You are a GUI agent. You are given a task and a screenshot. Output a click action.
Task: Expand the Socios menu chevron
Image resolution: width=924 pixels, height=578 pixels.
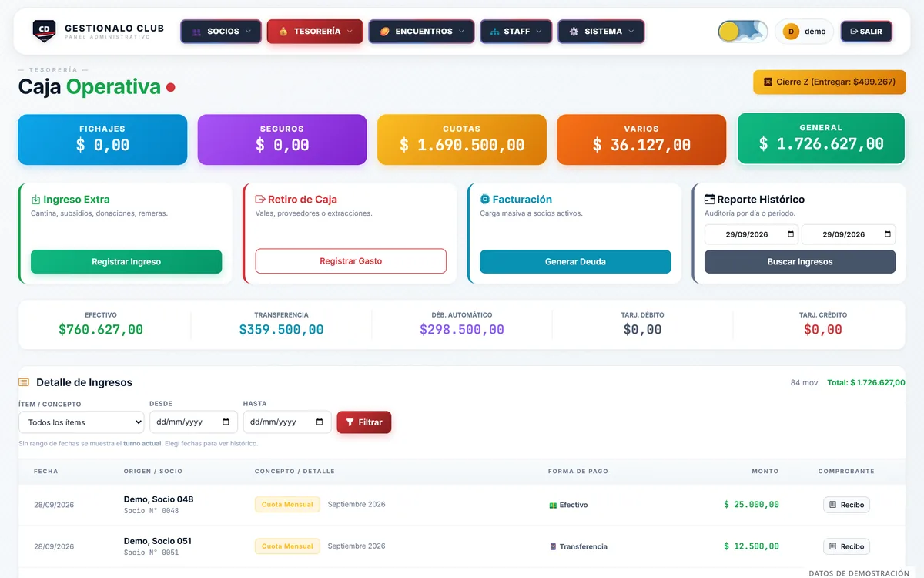248,32
